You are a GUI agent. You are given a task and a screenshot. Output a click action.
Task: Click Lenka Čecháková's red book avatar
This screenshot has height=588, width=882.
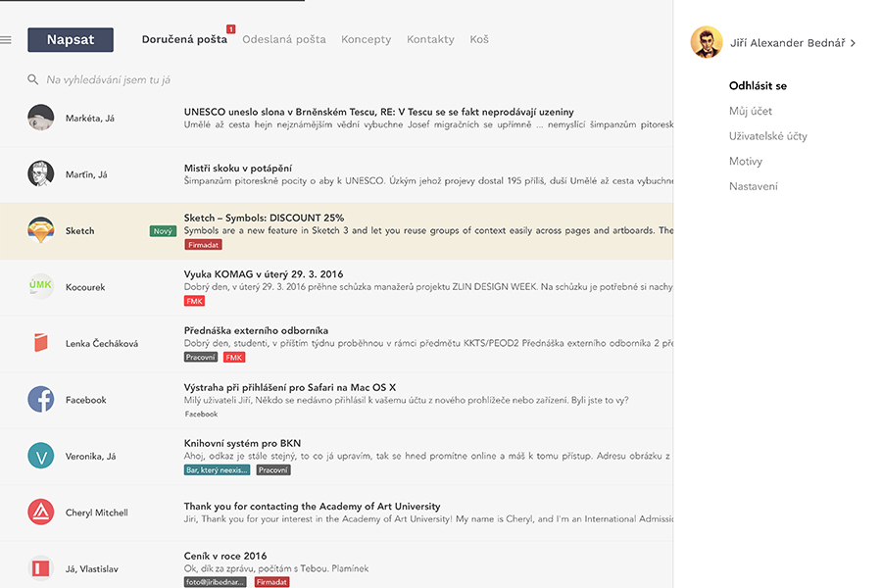coord(40,343)
